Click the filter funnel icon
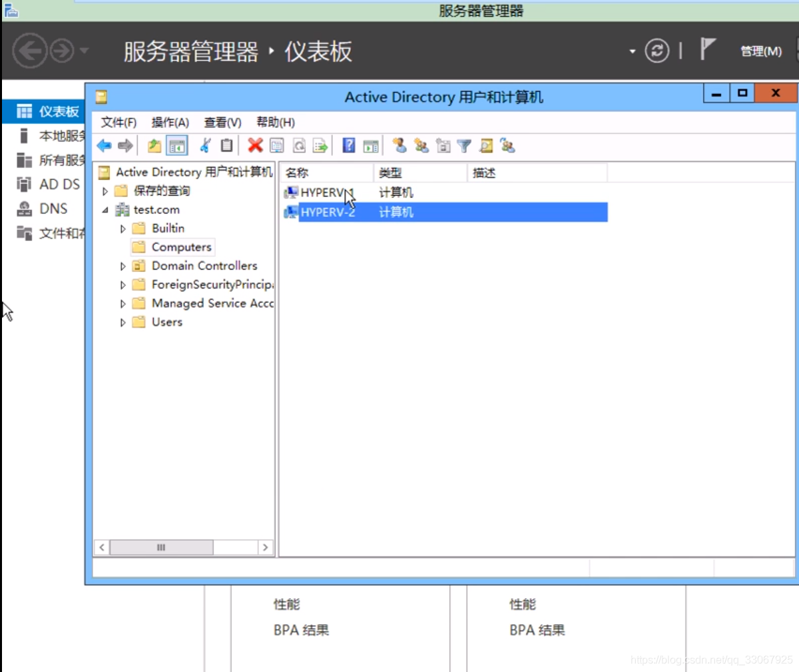Screen dimensions: 799x672 click(464, 146)
